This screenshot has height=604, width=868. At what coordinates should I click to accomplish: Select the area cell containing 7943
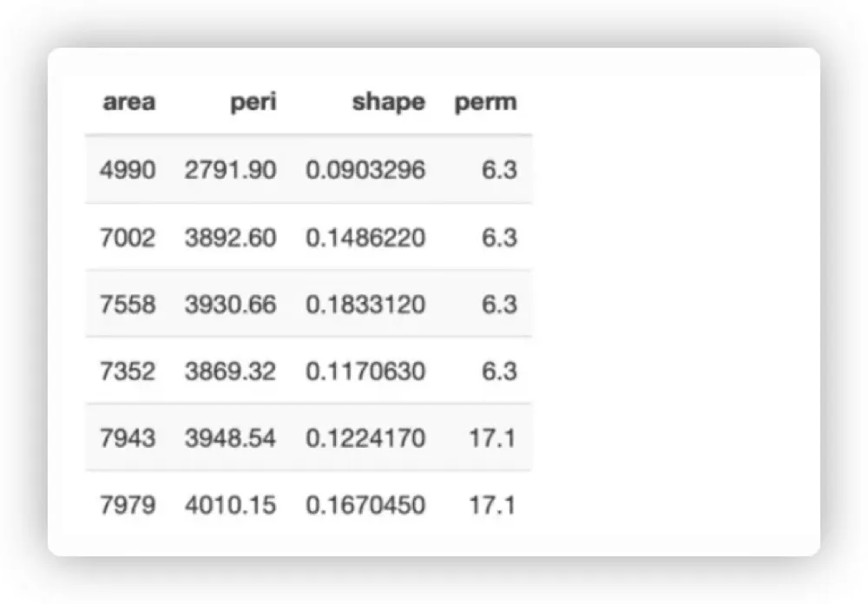pos(128,437)
